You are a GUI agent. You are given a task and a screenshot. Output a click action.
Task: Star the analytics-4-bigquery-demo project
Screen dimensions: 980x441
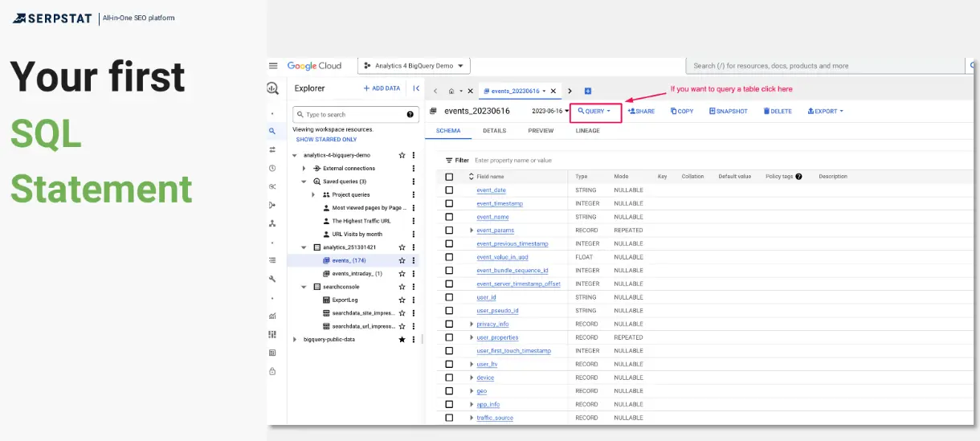pos(402,155)
